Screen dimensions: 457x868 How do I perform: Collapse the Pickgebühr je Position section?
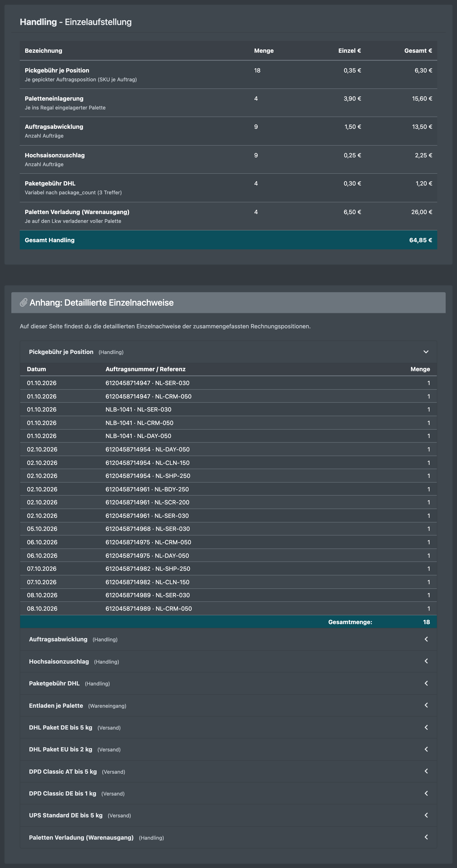point(228,352)
